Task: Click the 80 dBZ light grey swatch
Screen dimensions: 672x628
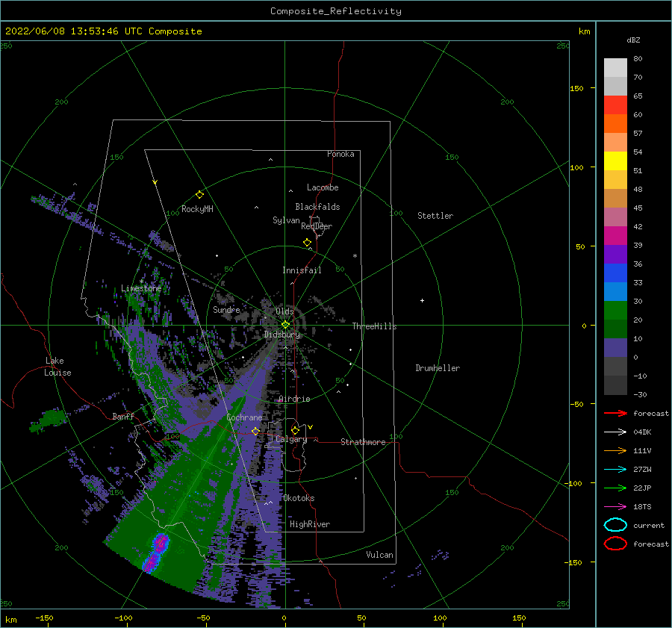Action: pyautogui.click(x=615, y=67)
